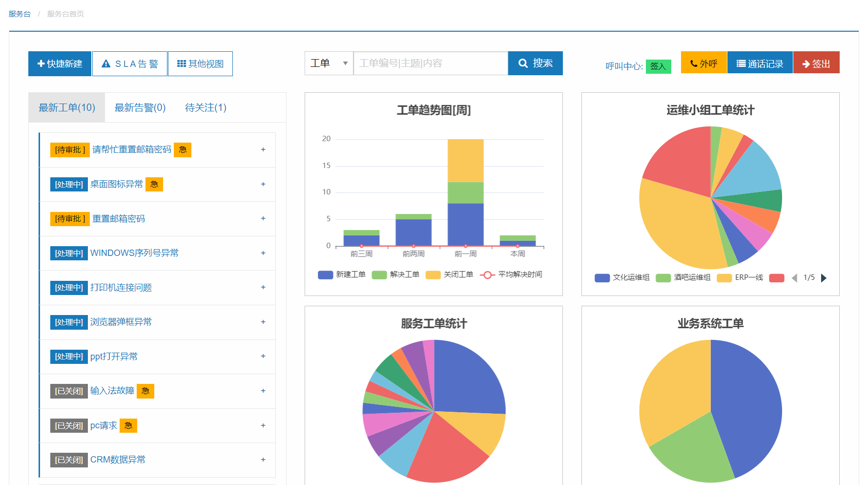This screenshot has width=868, height=485.
Task: Toggle 文化运维组 legend in team pie chart
Action: pos(602,278)
